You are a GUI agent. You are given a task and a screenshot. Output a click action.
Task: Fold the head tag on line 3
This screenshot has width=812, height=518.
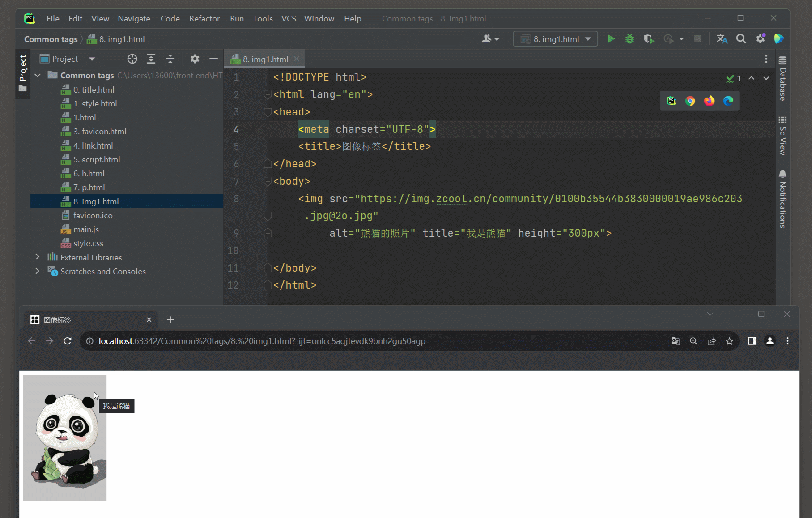268,112
